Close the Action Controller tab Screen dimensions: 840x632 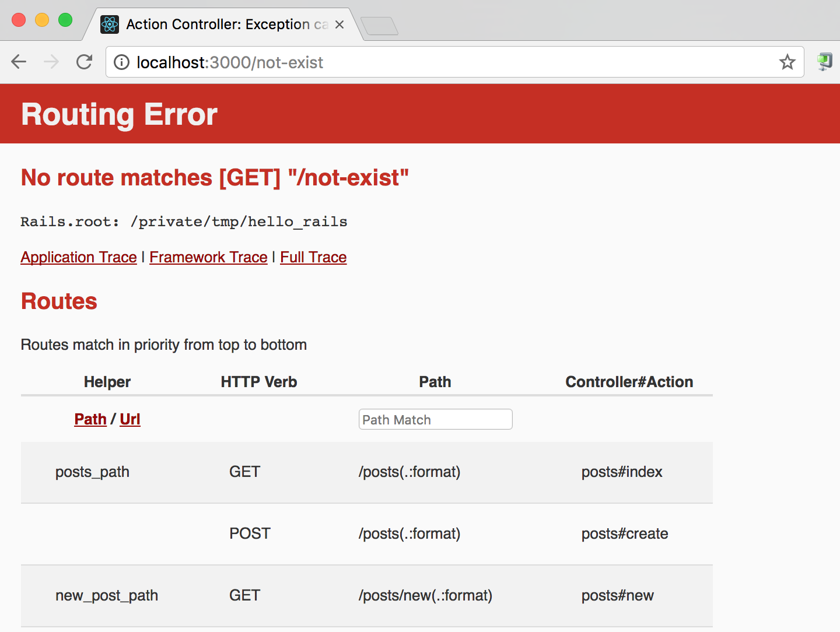(x=339, y=24)
